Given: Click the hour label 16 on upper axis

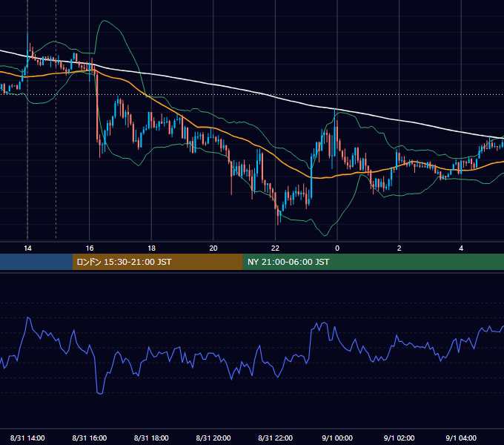Looking at the screenshot, I should tap(90, 248).
